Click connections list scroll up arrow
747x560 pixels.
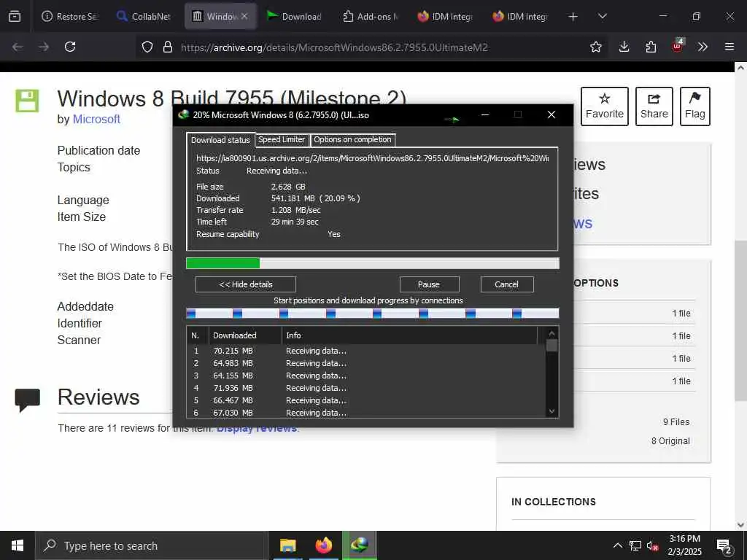[551, 333]
